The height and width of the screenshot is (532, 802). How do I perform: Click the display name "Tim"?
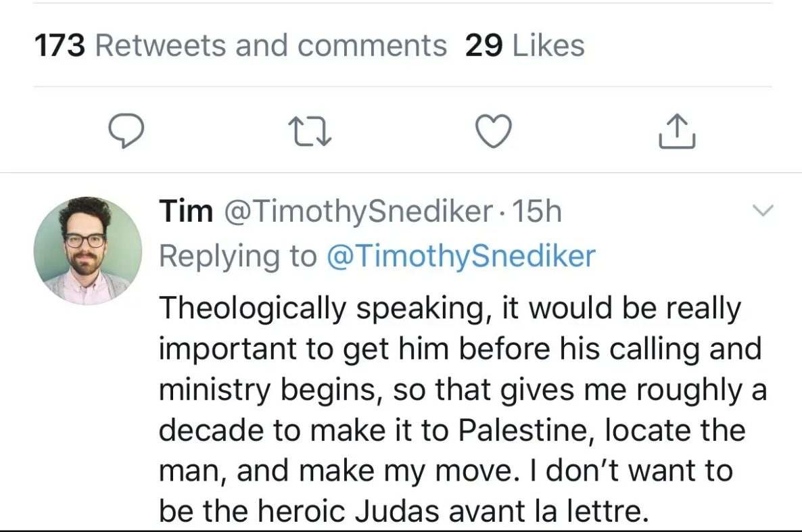185,212
